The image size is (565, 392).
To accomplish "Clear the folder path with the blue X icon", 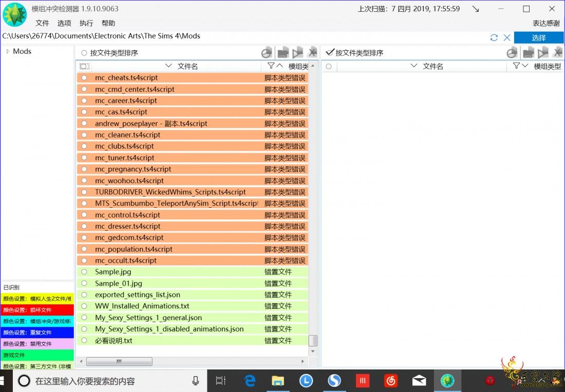I will point(507,37).
